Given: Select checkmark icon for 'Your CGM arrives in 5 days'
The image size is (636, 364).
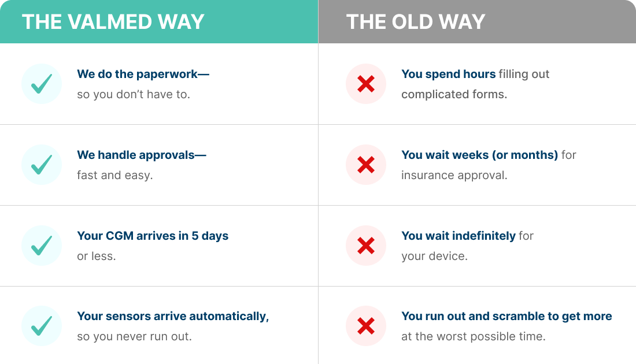Looking at the screenshot, I should point(42,246).
